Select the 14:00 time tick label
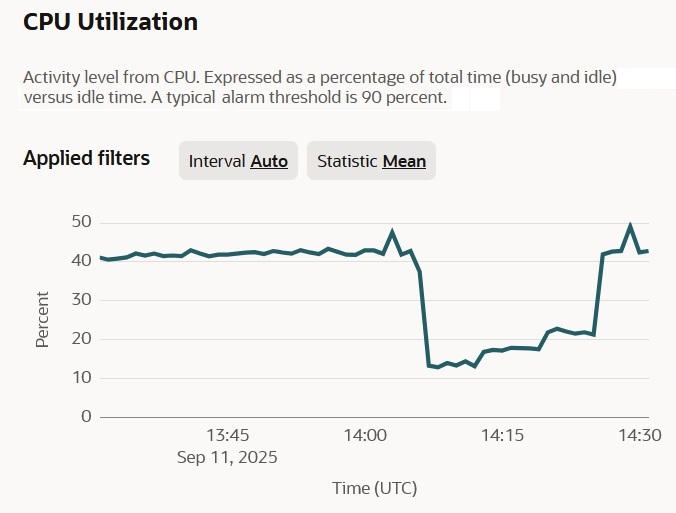Image resolution: width=676 pixels, height=513 pixels. (x=365, y=435)
